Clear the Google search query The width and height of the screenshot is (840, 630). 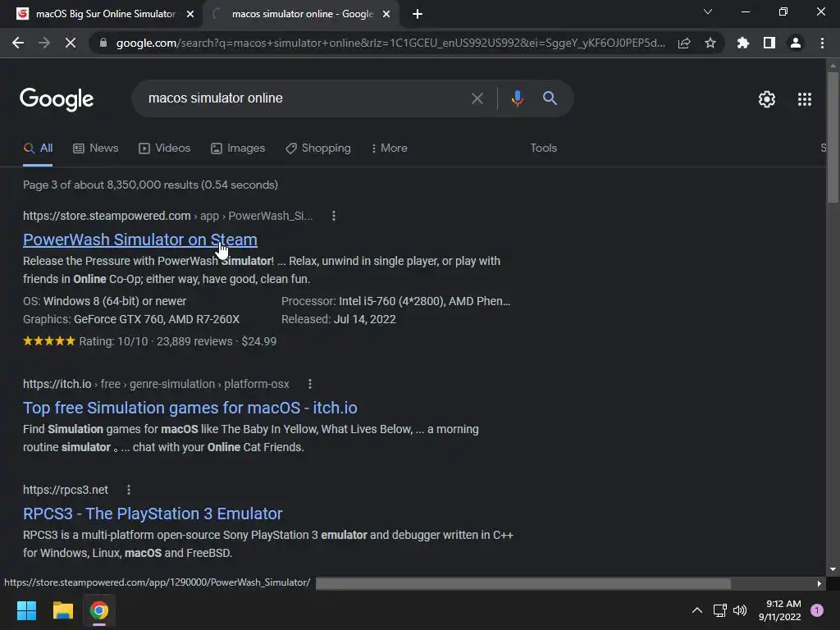point(477,98)
